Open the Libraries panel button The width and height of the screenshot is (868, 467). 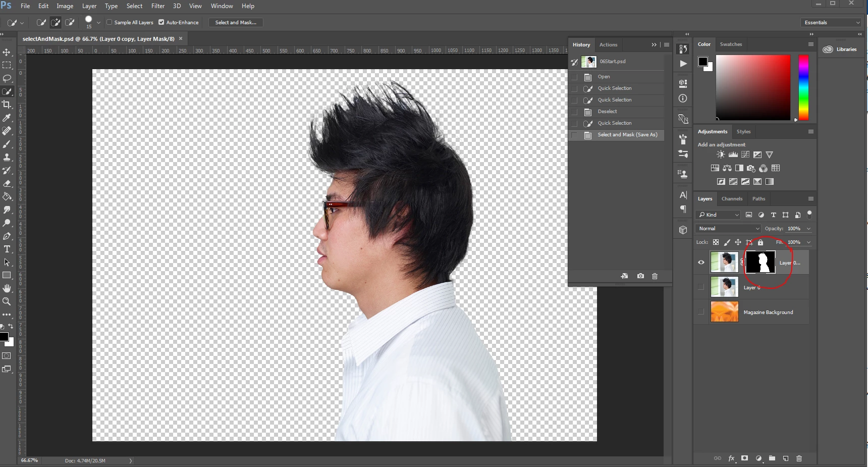click(840, 49)
